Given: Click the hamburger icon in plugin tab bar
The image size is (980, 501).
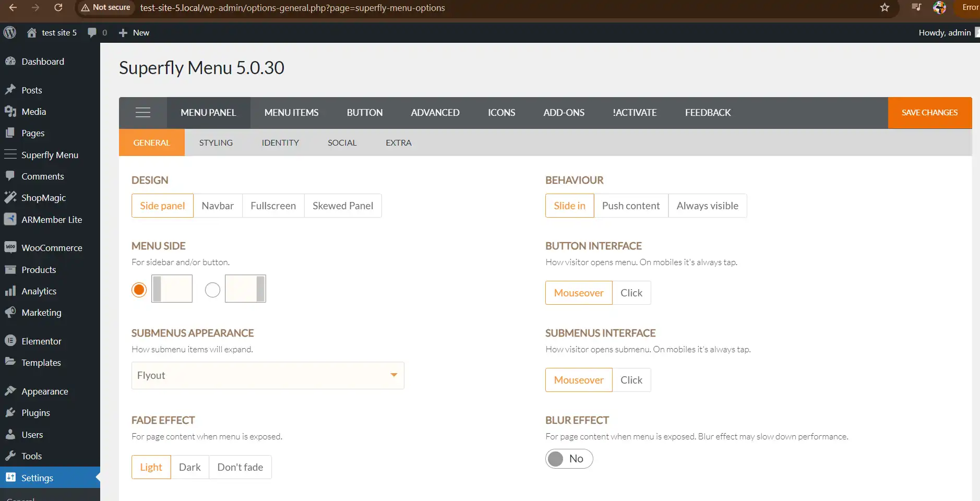Looking at the screenshot, I should [x=143, y=113].
